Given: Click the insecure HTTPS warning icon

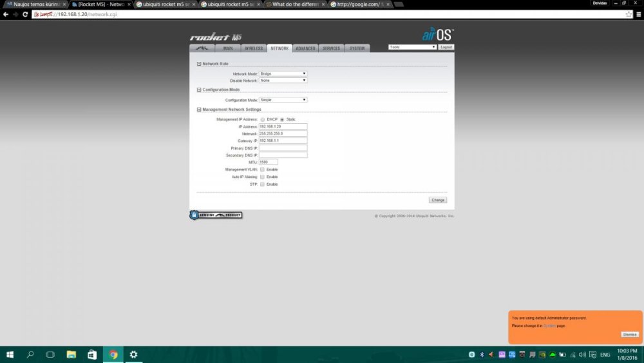Looking at the screenshot, I should (x=37, y=14).
